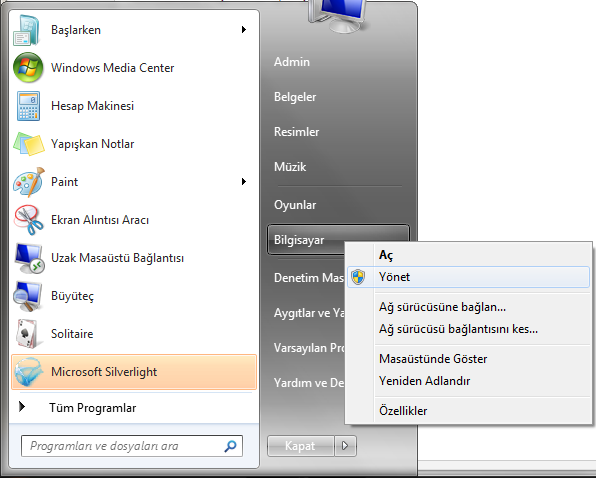596x478 pixels.
Task: Expand the Paint recent files arrow
Action: (x=244, y=182)
